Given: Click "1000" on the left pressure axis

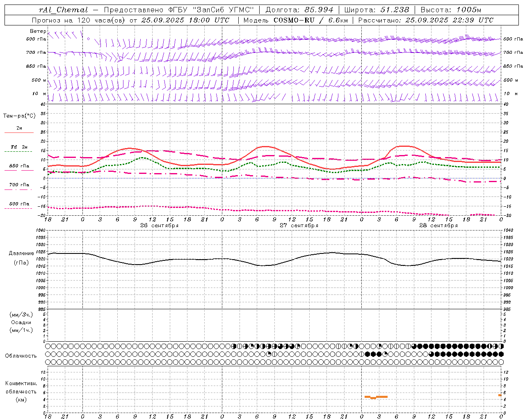Looking at the screenshot, I should (41, 288).
